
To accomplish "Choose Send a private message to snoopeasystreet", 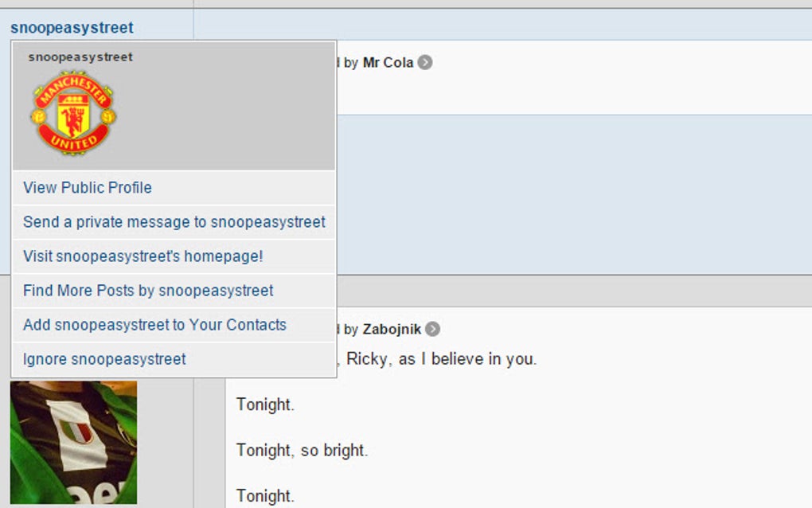I will 174,222.
